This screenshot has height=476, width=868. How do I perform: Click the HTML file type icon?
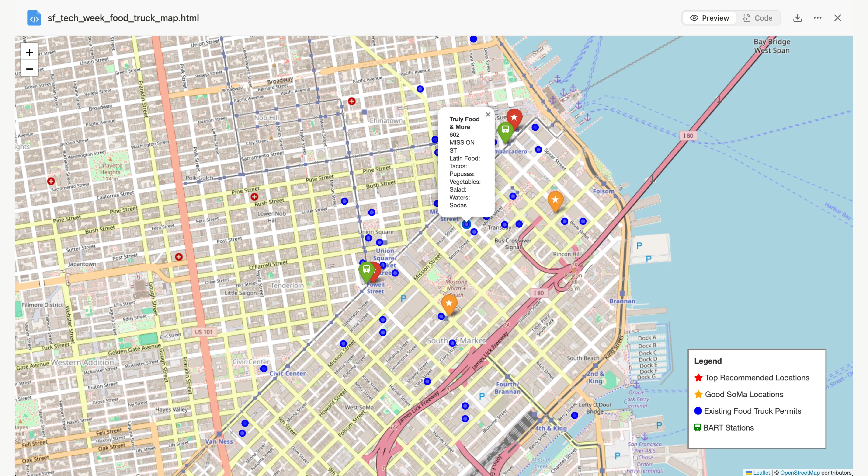34,18
